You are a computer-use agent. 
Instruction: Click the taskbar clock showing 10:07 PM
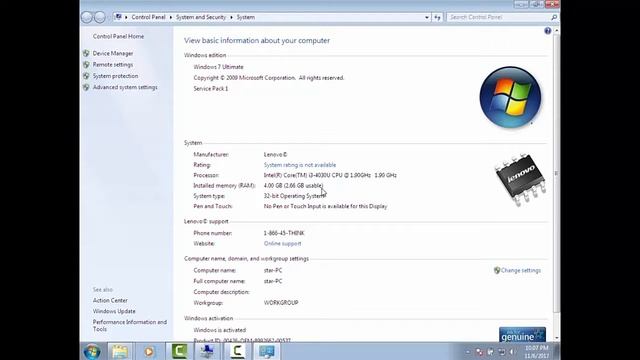[x=536, y=352]
